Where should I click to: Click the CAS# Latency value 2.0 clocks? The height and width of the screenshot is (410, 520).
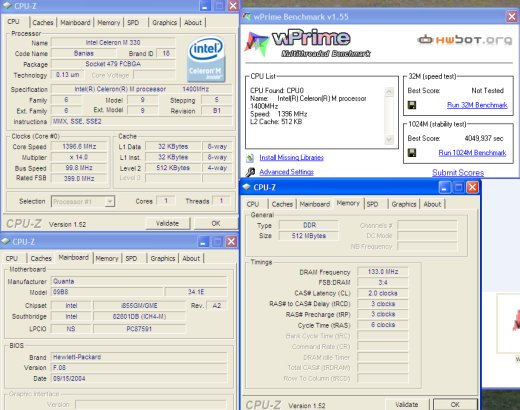tap(383, 293)
